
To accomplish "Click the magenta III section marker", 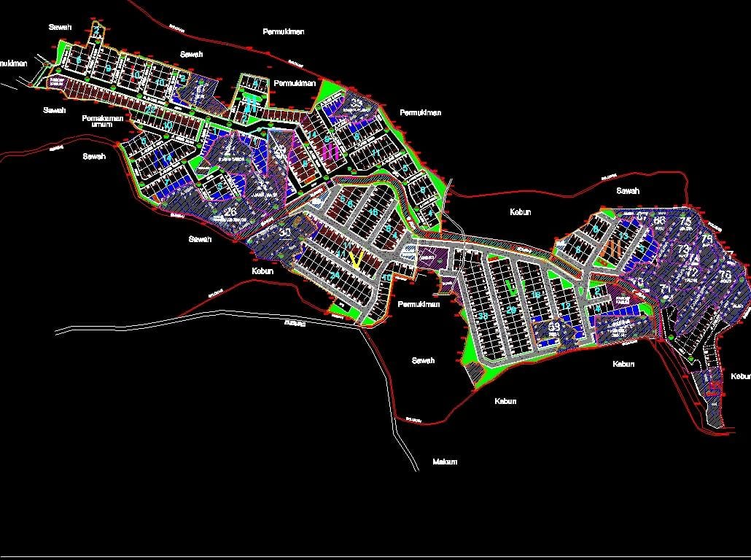I will pos(331,152).
